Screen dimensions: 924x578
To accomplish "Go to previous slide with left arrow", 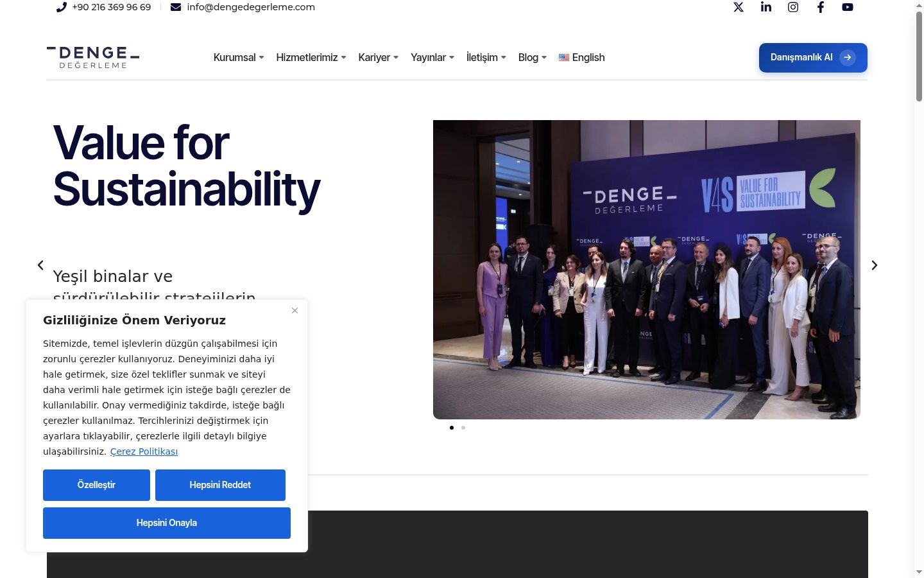I will [x=40, y=265].
